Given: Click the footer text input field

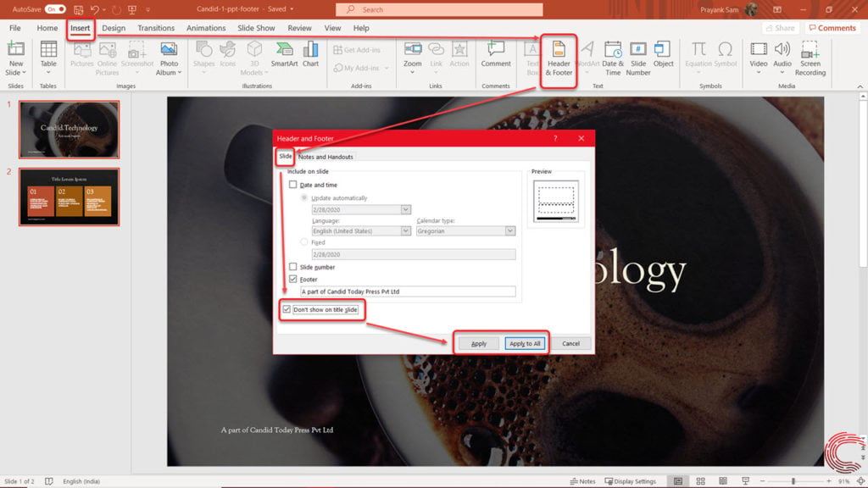Looking at the screenshot, I should tap(408, 291).
